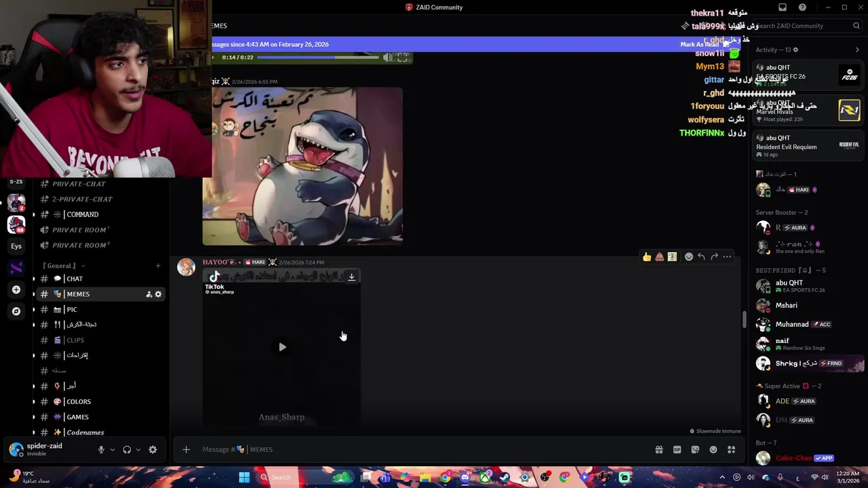The width and height of the screenshot is (868, 488).
Task: Open More options on the message
Action: coord(727,257)
